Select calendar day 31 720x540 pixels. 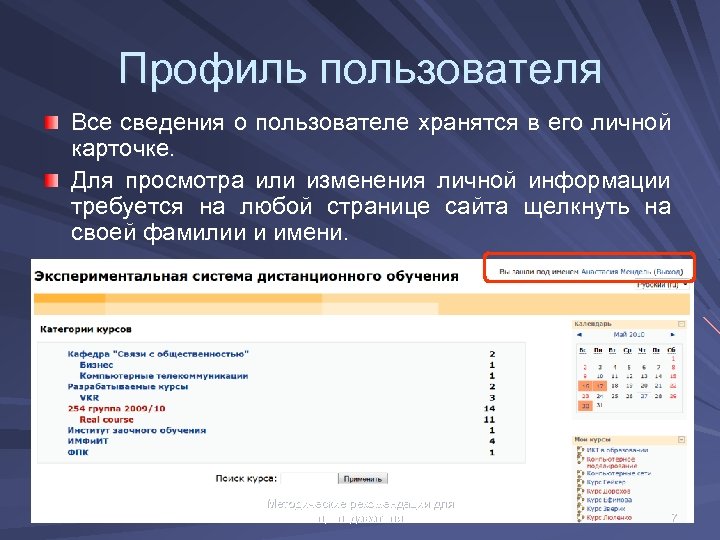[600, 405]
